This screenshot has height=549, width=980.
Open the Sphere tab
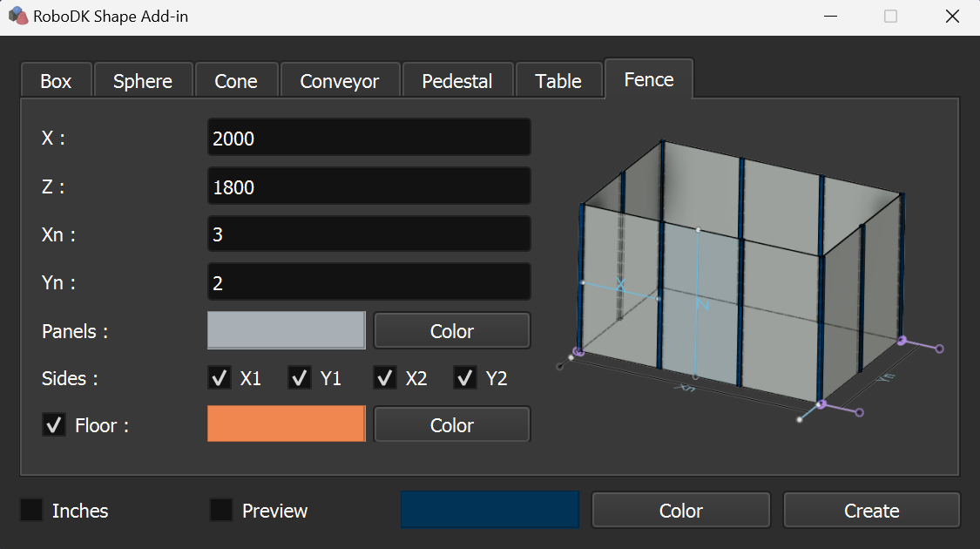(x=143, y=81)
